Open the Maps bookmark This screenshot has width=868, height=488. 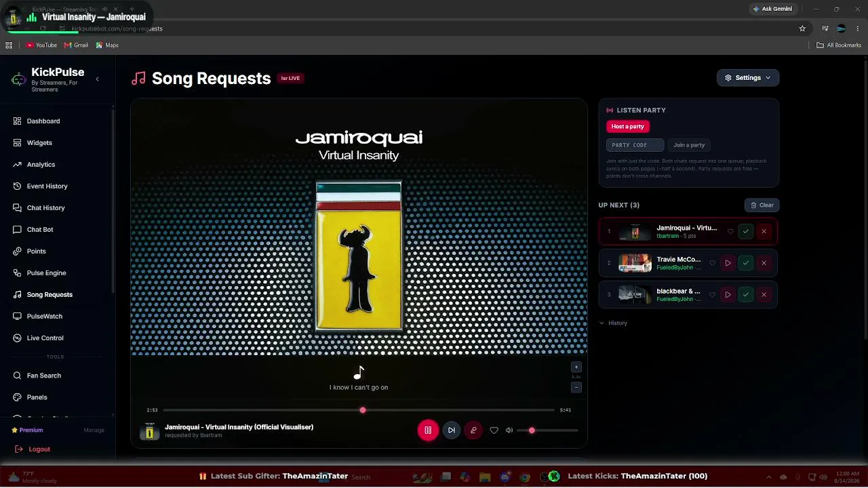pyautogui.click(x=107, y=45)
